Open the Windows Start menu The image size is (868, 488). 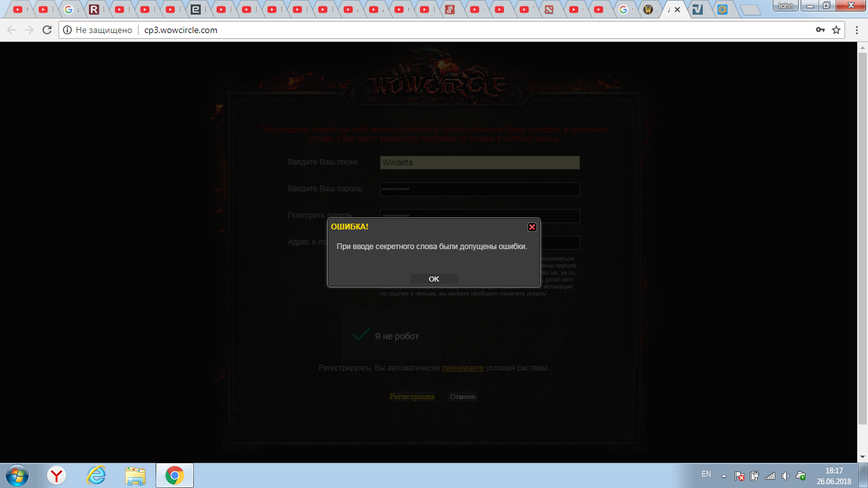pyautogui.click(x=17, y=475)
